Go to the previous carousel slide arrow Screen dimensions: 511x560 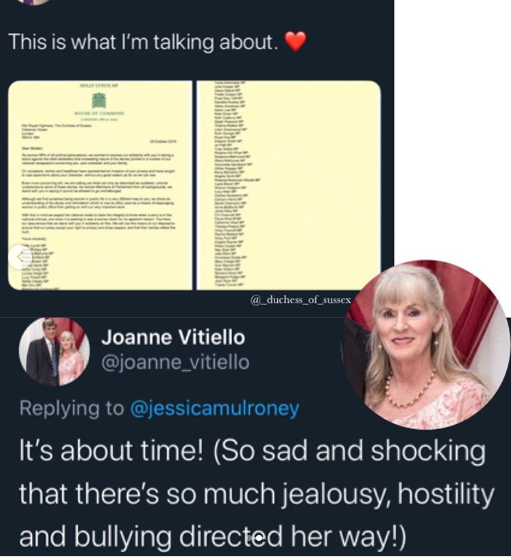coord(20,256)
